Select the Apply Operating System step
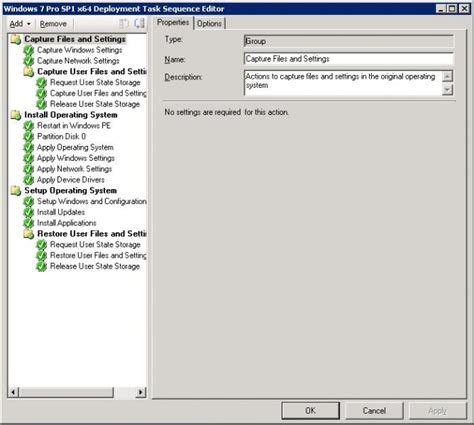The width and height of the screenshot is (474, 425). click(x=75, y=147)
